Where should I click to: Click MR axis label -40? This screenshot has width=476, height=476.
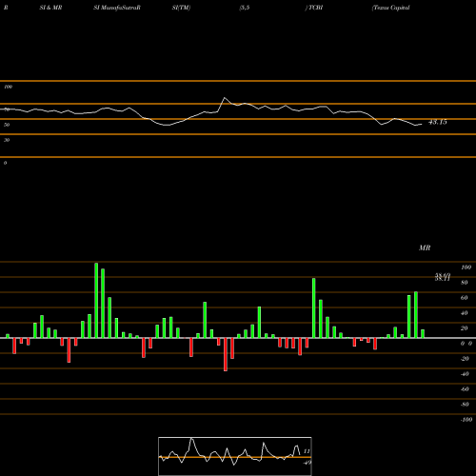465,374
